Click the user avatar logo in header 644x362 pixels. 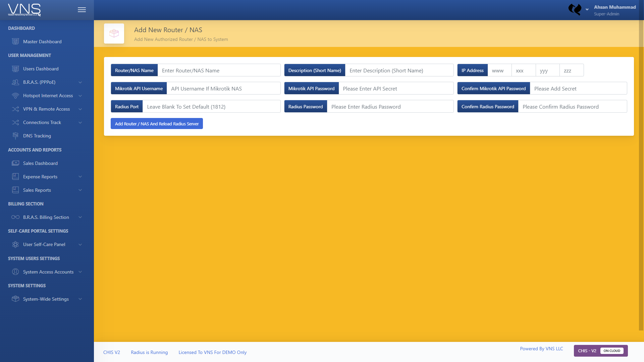[x=575, y=9]
